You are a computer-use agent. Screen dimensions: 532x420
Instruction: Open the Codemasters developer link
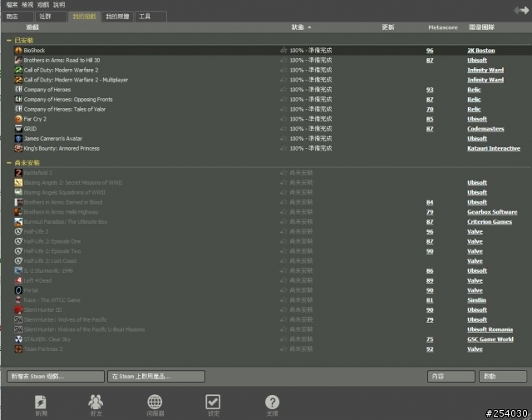(x=485, y=129)
